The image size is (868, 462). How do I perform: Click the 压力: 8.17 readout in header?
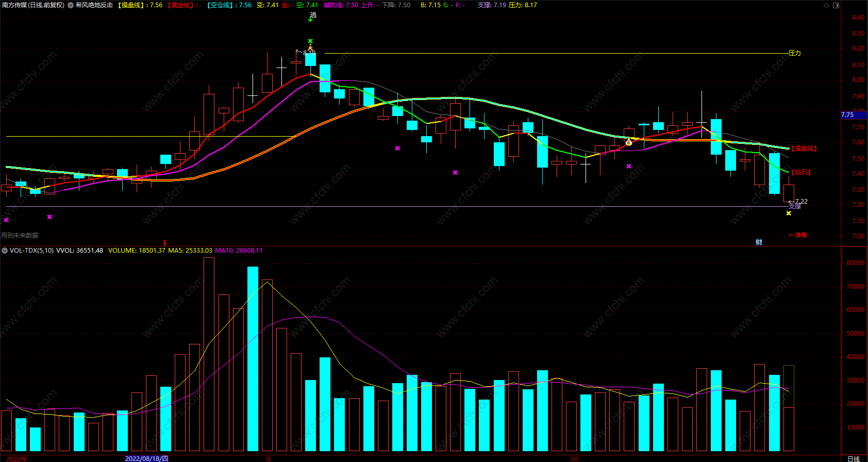(523, 5)
